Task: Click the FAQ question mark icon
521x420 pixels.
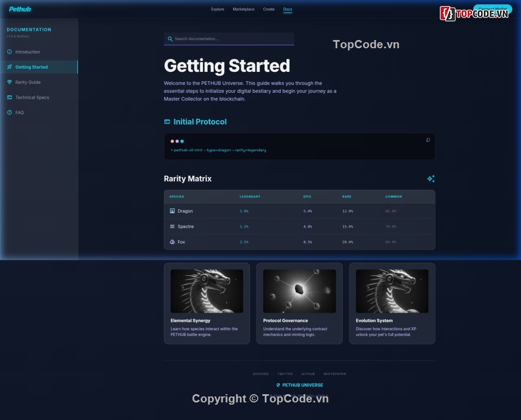Action: (x=9, y=112)
